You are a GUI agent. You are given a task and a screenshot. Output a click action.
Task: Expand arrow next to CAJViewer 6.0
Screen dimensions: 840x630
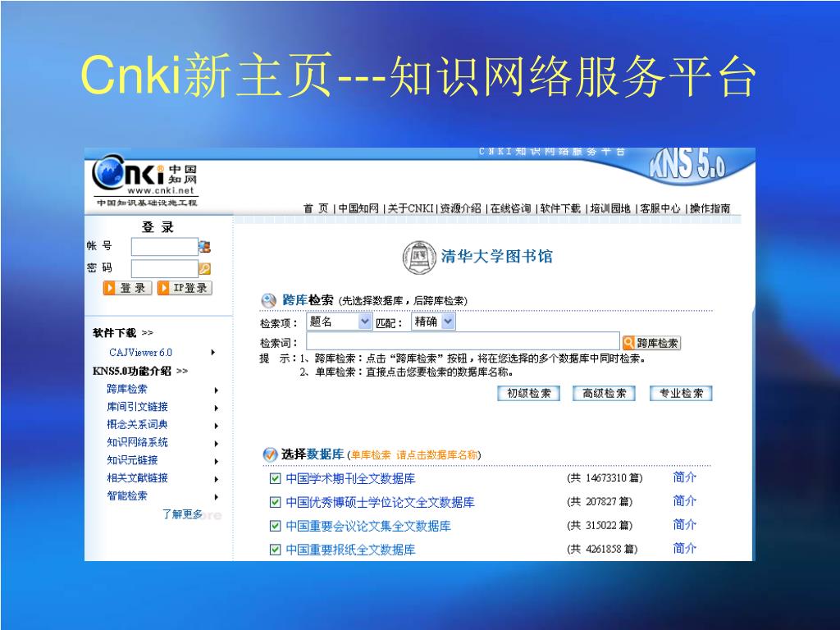point(213,353)
